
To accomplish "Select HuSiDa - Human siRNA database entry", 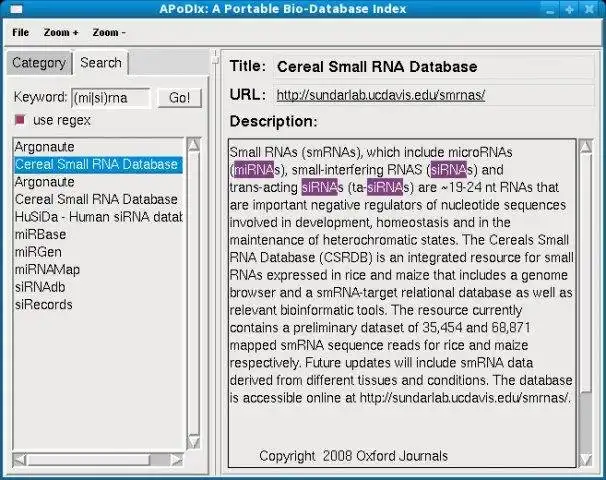I will [98, 217].
